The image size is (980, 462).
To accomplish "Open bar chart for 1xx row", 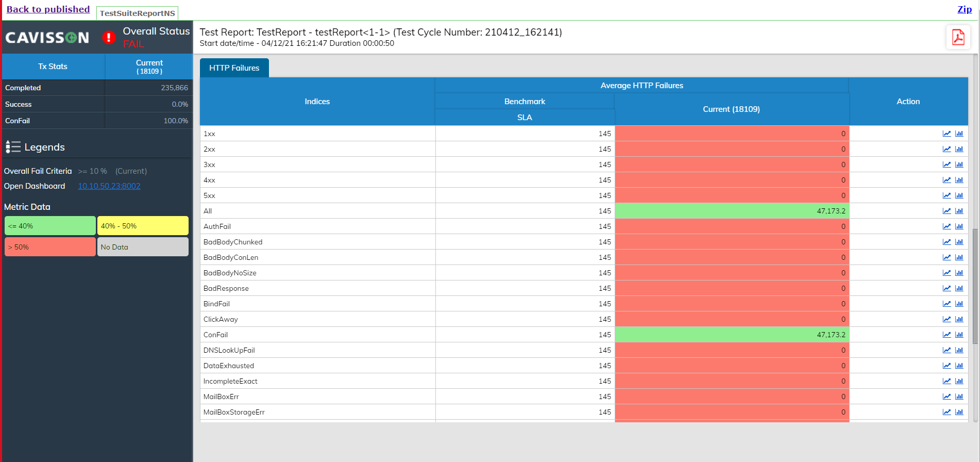I will click(x=959, y=134).
